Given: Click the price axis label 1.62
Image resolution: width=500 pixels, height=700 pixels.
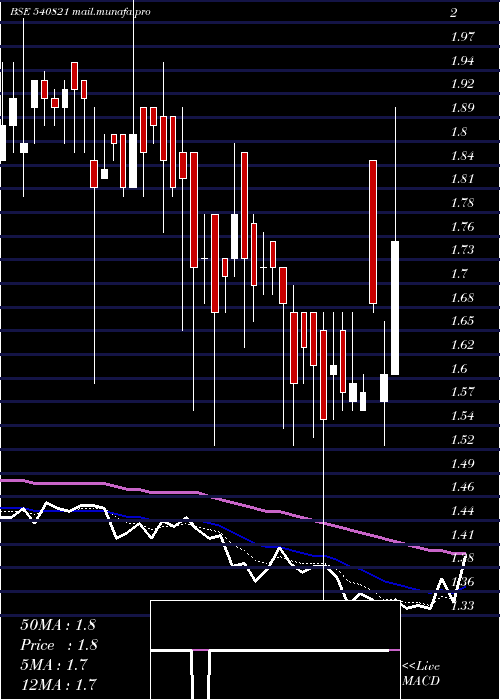Looking at the screenshot, I should click(x=462, y=345).
